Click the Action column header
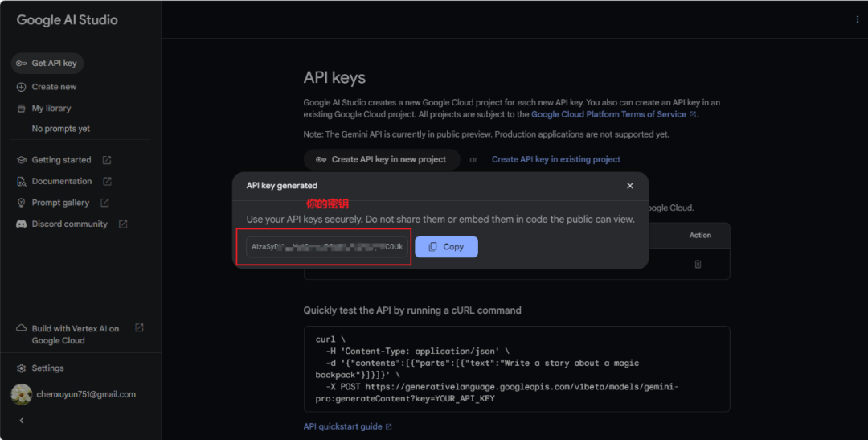The height and width of the screenshot is (440, 868). pyautogui.click(x=700, y=236)
